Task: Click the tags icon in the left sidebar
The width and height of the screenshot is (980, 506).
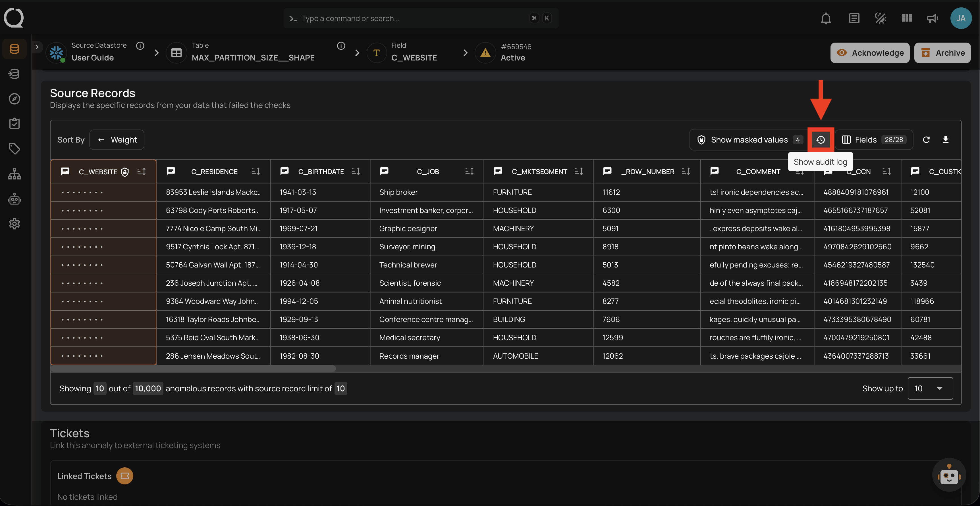Action: pos(14,149)
